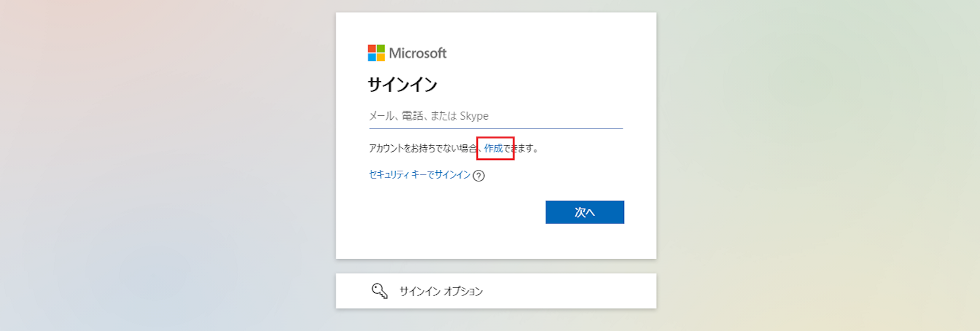The width and height of the screenshot is (980, 331).
Task: Click the green square of Microsoft logo
Action: 380,49
